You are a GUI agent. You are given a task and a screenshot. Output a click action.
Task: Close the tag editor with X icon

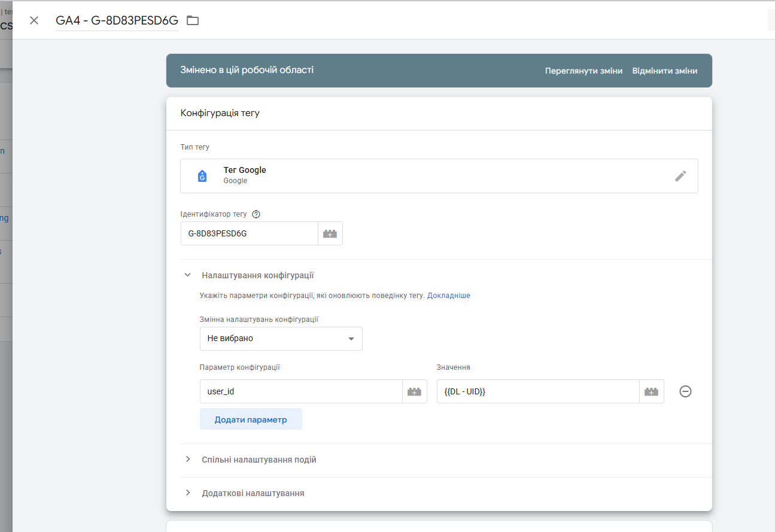coord(34,20)
